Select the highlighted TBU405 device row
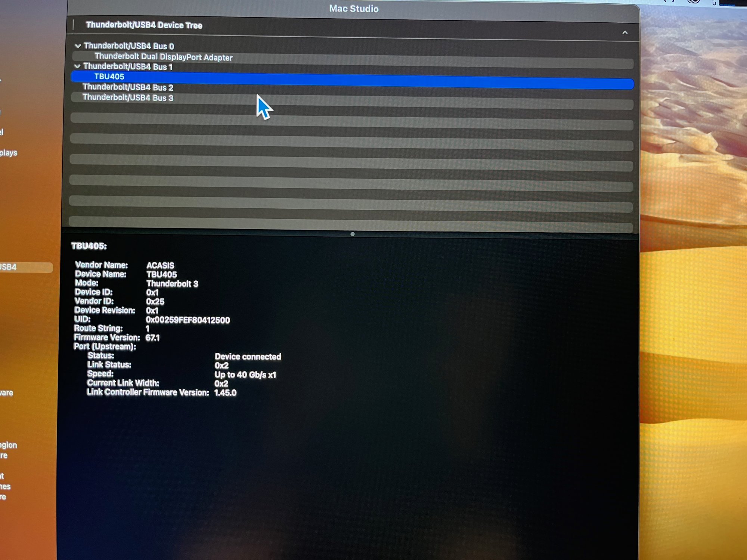This screenshot has height=560, width=747. click(x=109, y=77)
